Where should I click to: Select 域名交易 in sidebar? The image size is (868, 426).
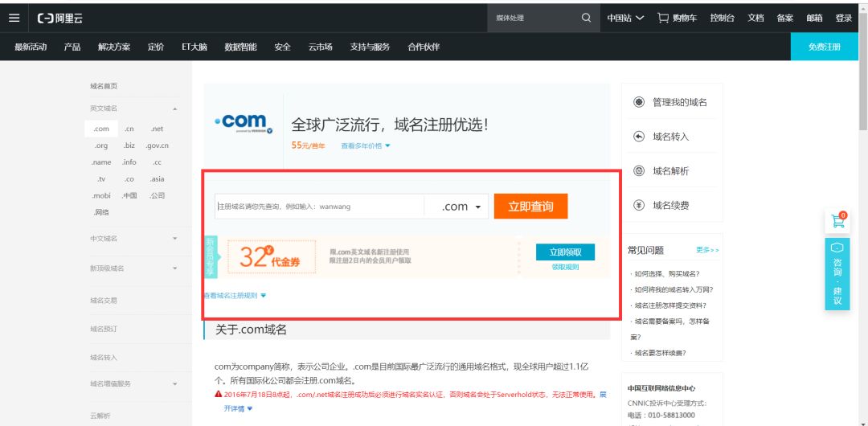(104, 301)
